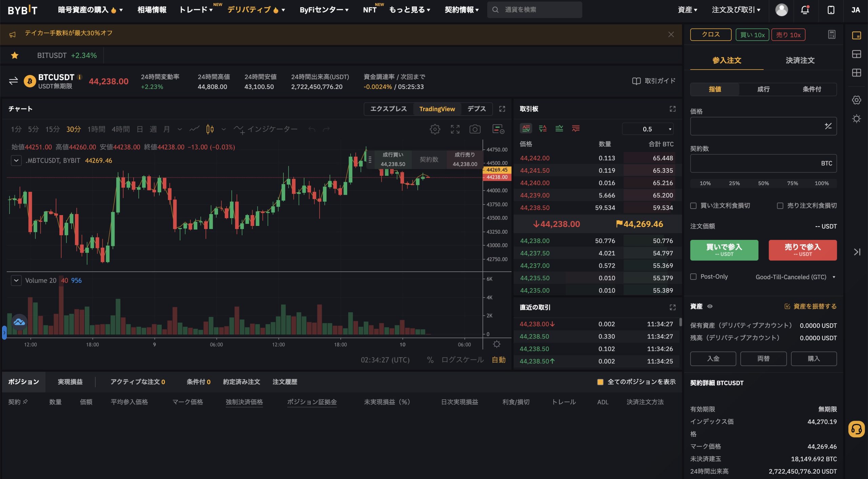Take a chart snapshot with the camera icon
Viewport: 868px width, 479px height.
(475, 129)
